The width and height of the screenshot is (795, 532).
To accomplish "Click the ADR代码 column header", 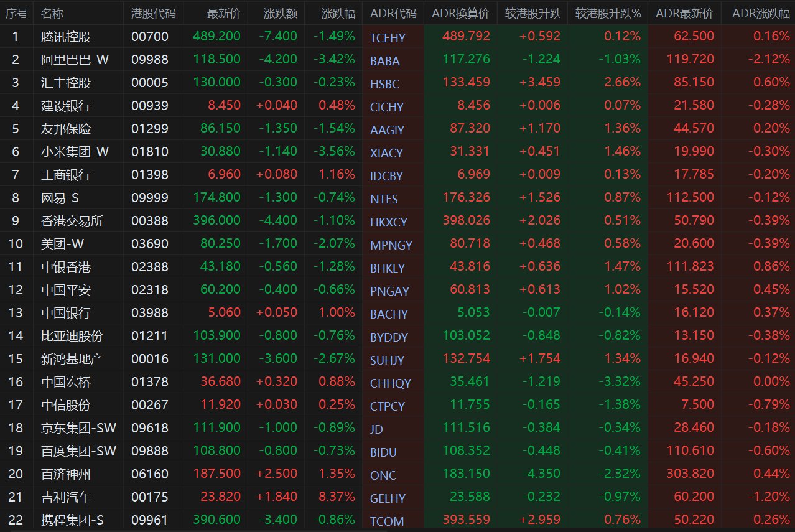I will (393, 13).
